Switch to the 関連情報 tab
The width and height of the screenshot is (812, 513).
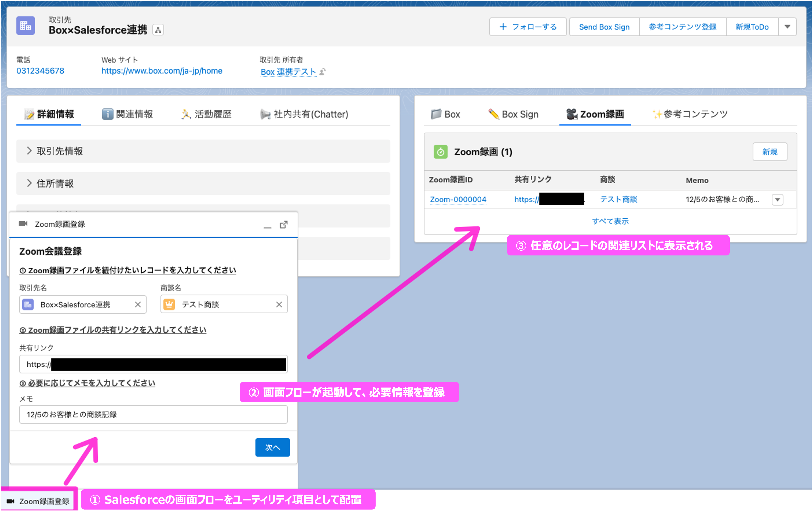click(127, 114)
